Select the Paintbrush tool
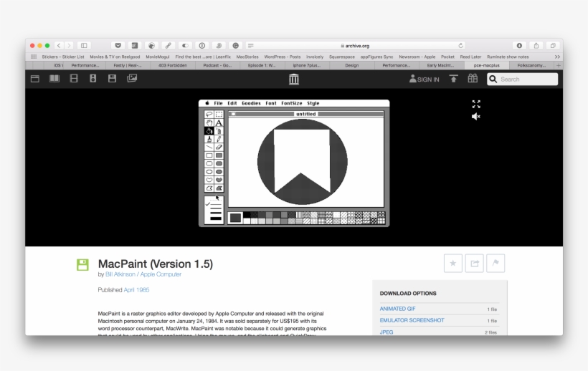588x371 pixels. coord(209,139)
